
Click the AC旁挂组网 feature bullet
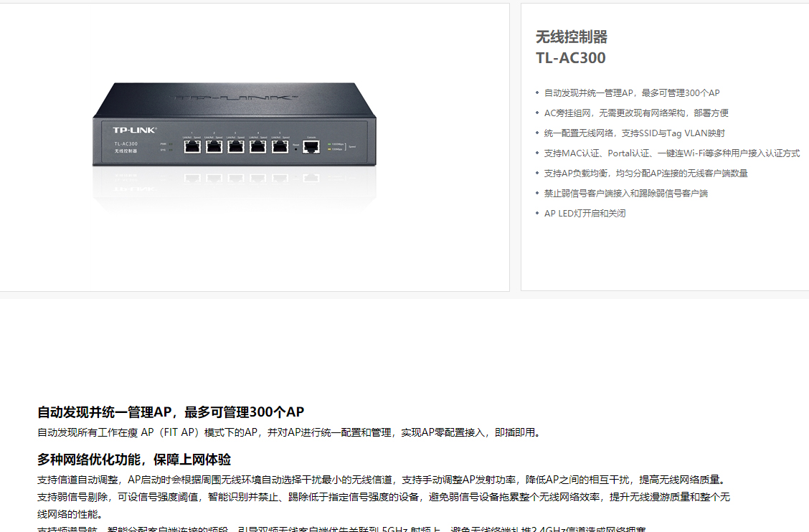636,113
